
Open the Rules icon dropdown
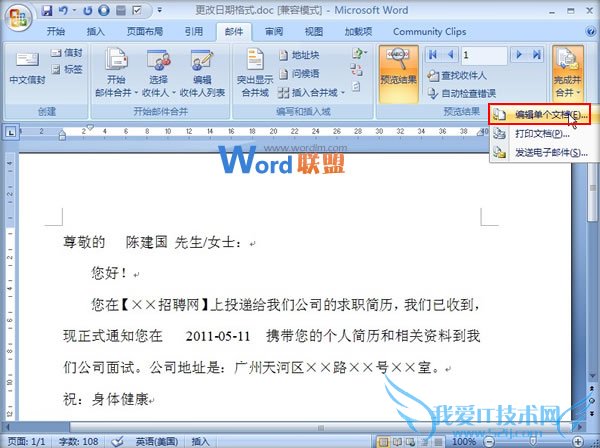pos(359,53)
